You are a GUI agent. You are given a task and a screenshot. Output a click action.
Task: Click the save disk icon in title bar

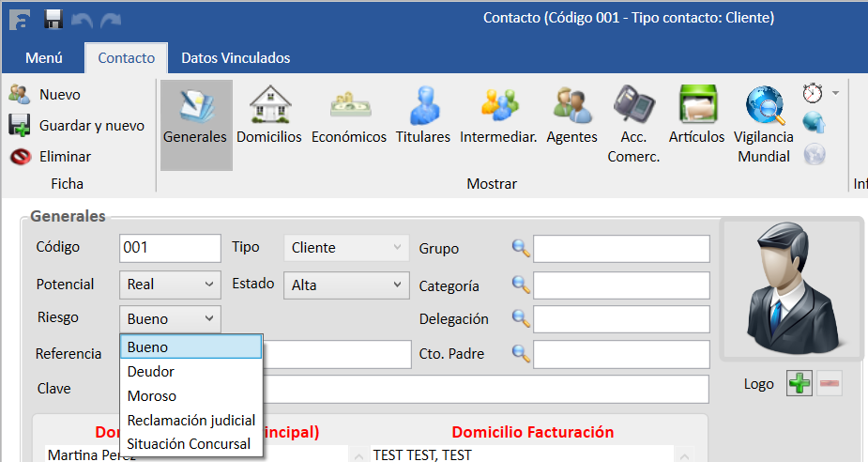[53, 19]
